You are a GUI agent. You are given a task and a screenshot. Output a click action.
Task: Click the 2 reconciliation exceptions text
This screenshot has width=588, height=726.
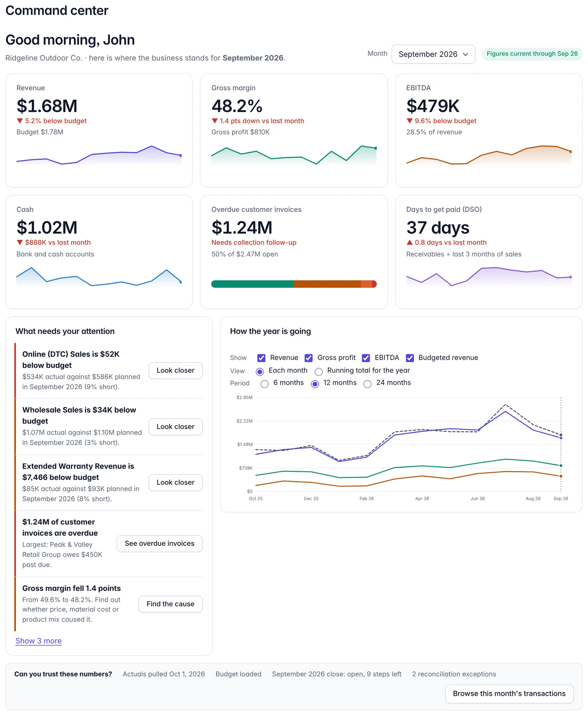coord(454,674)
